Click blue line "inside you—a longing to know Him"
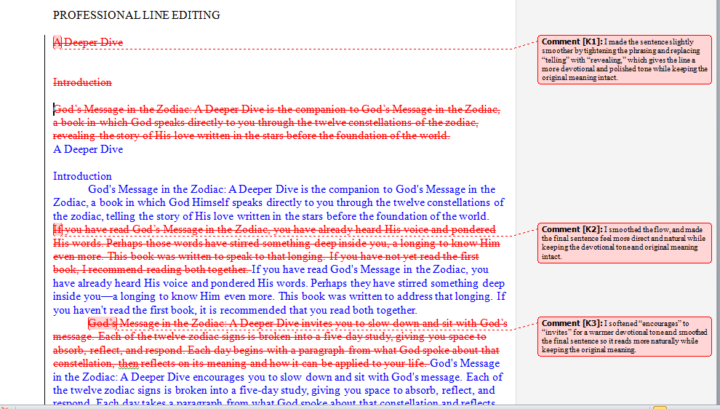The width and height of the screenshot is (720, 409). pos(279,297)
